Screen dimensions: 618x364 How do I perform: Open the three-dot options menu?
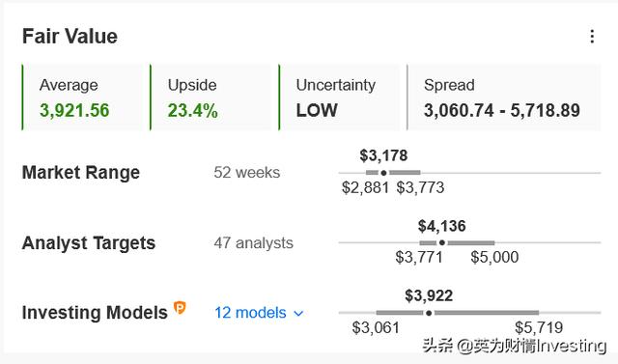(592, 37)
